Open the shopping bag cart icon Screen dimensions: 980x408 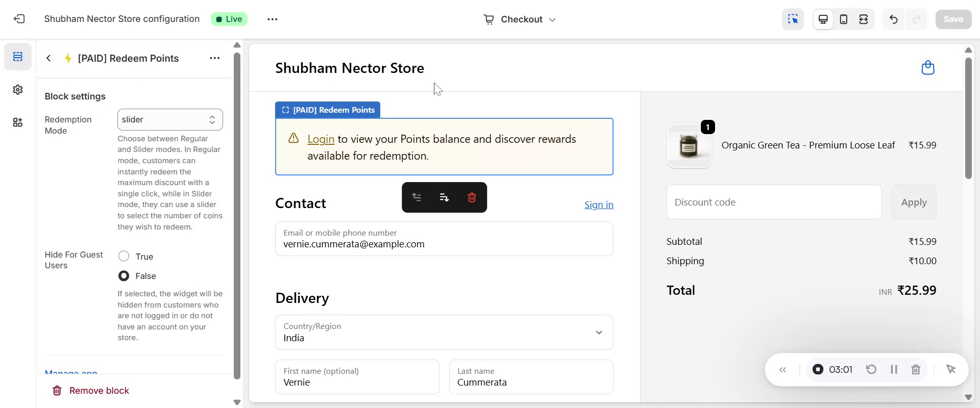pyautogui.click(x=927, y=67)
